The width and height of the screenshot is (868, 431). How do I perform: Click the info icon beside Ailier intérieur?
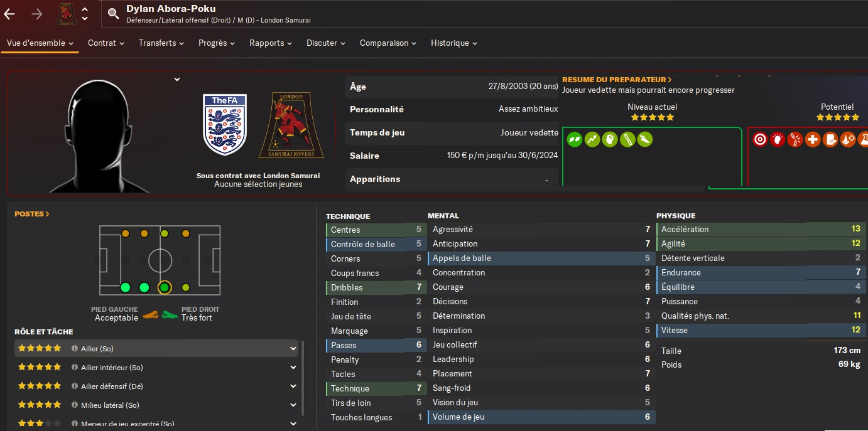pos(74,368)
